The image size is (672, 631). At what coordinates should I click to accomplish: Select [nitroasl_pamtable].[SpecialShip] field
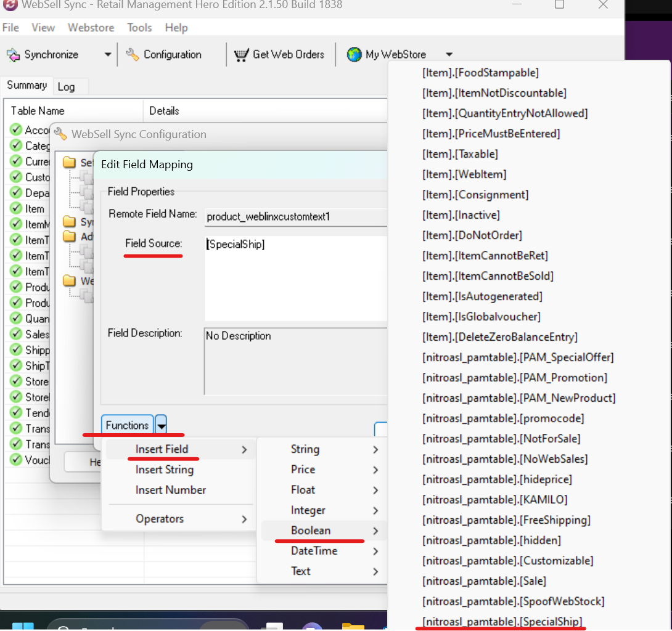[502, 622]
